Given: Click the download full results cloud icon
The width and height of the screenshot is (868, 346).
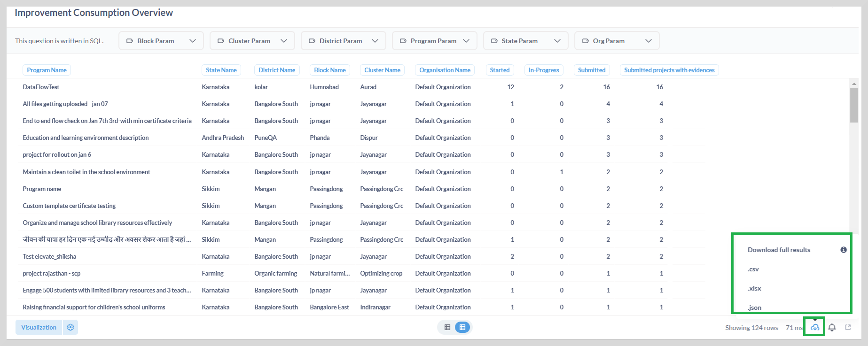Looking at the screenshot, I should tap(814, 327).
